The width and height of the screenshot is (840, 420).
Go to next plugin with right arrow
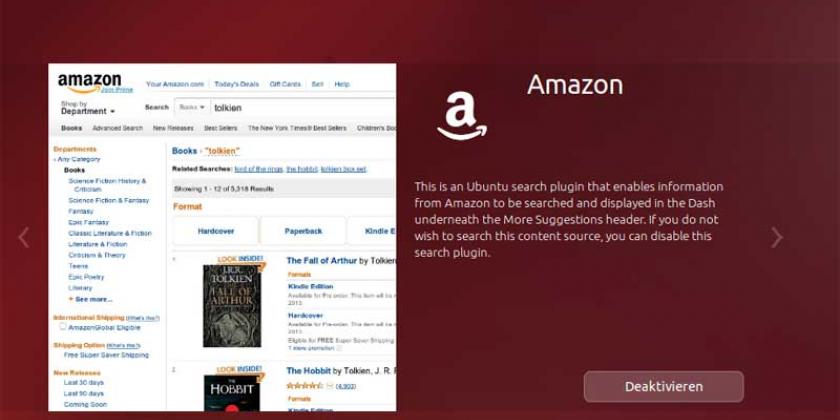point(777,237)
